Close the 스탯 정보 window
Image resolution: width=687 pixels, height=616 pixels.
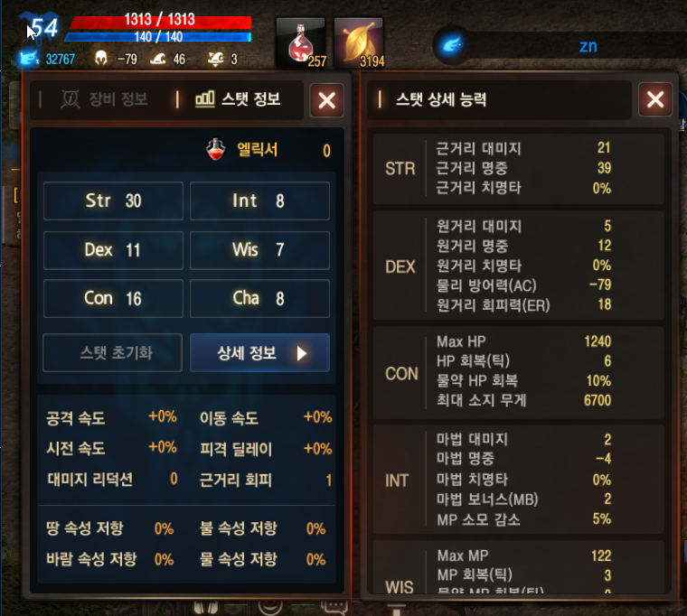coord(327,100)
